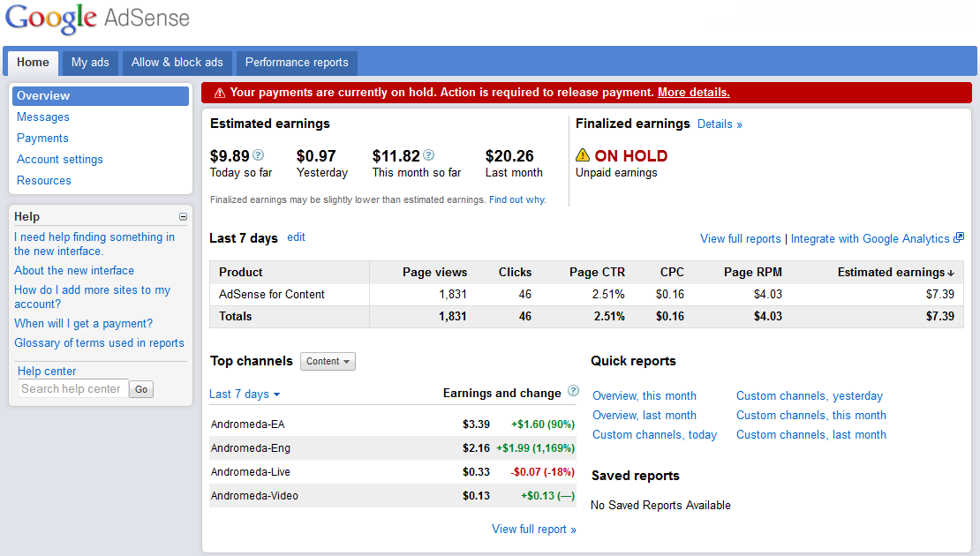This screenshot has width=980, height=556.
Task: Open the Content dropdown for Top channels
Action: tap(328, 361)
